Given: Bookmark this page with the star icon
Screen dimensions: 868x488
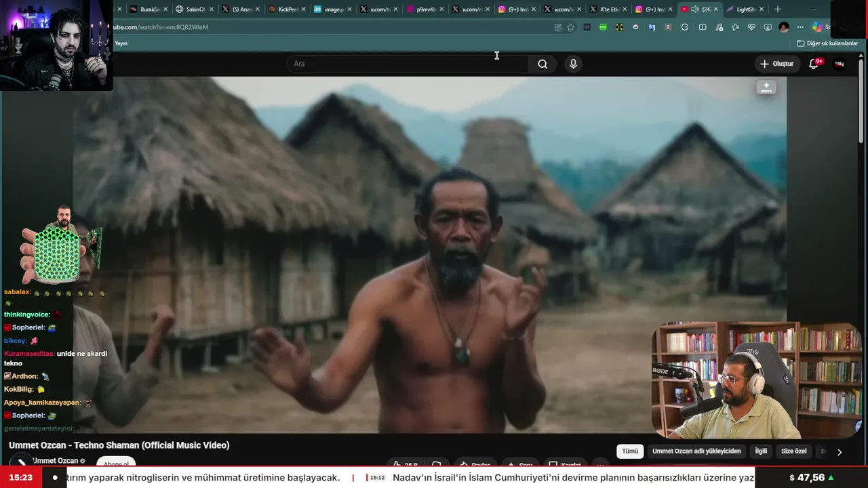Looking at the screenshot, I should click(571, 27).
